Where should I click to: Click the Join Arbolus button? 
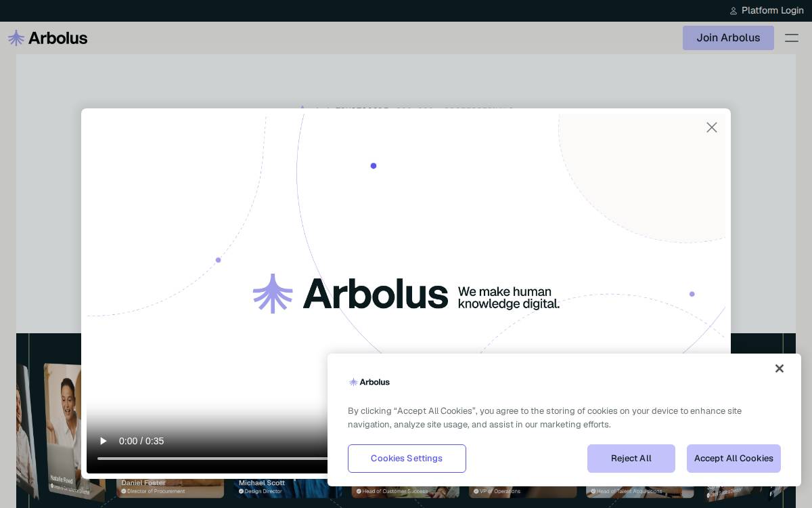(728, 38)
